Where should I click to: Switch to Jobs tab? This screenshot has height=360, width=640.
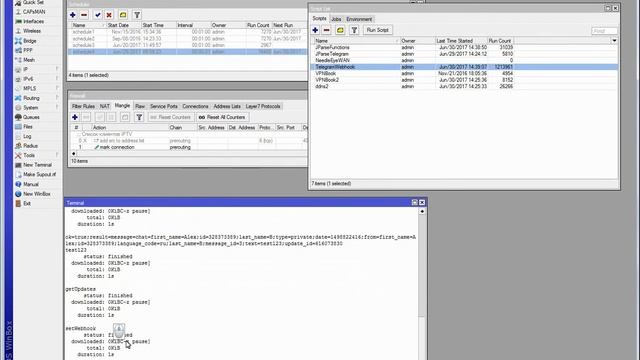336,19
